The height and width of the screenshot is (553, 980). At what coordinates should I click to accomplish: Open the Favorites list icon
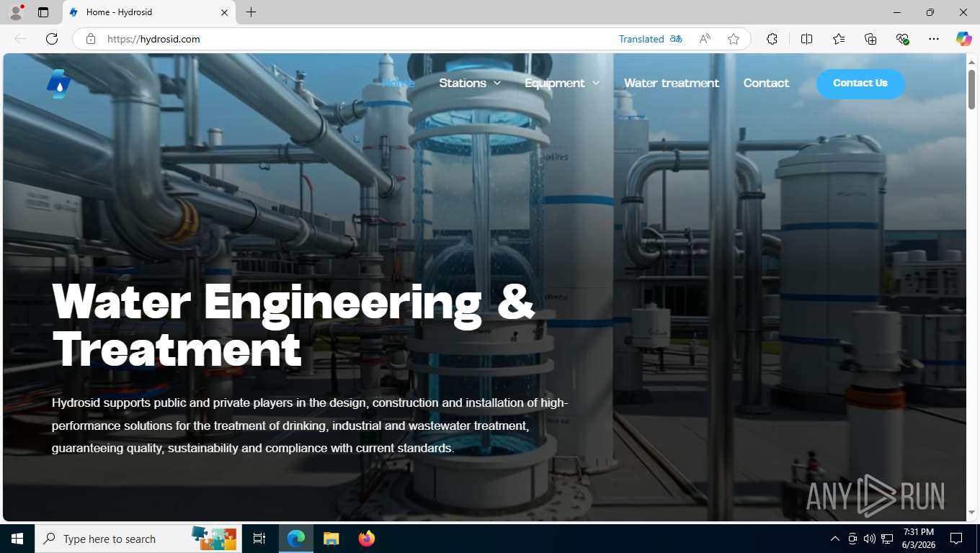[839, 39]
